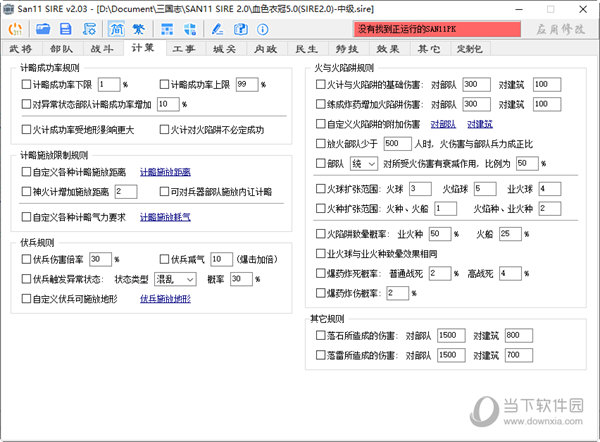Open 计略施放距离 link

165,172
